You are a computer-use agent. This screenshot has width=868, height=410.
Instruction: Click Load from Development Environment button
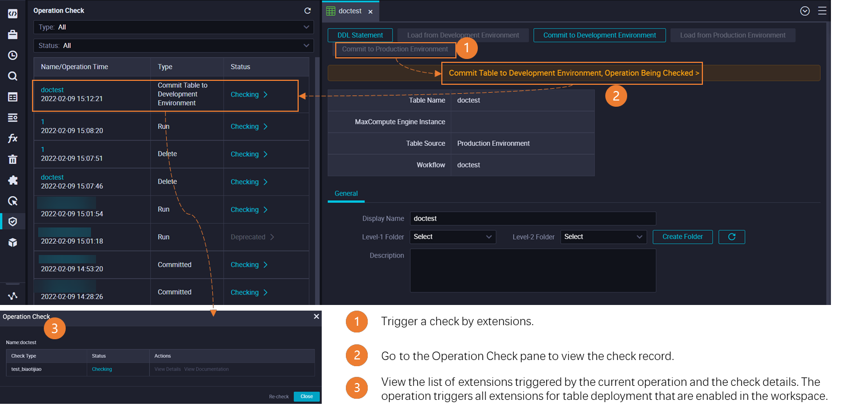[463, 35]
